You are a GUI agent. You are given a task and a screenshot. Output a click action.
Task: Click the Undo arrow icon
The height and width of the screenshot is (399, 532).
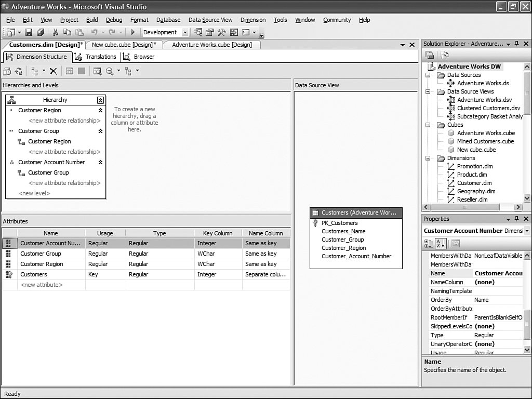click(95, 32)
